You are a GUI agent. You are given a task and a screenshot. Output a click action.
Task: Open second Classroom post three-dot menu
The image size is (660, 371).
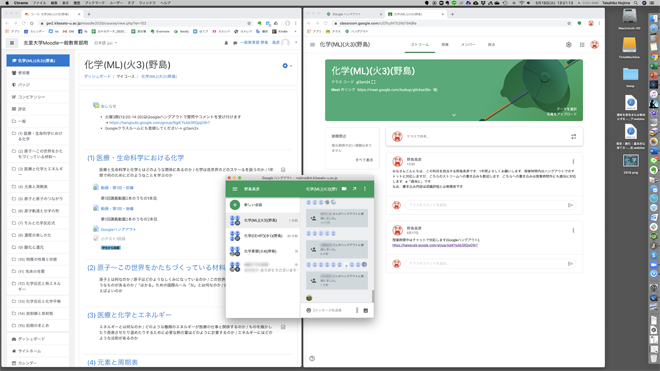click(x=573, y=230)
